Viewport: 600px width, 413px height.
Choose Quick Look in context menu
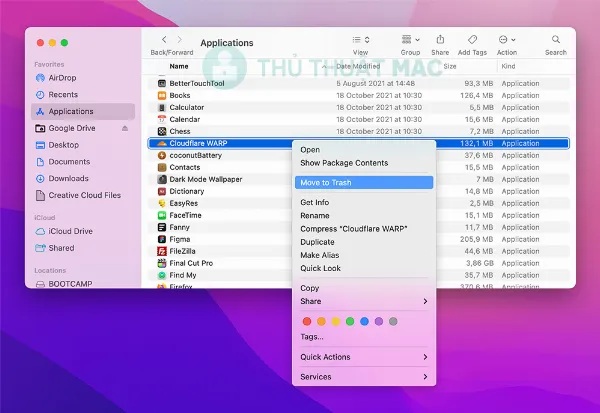tap(364, 268)
